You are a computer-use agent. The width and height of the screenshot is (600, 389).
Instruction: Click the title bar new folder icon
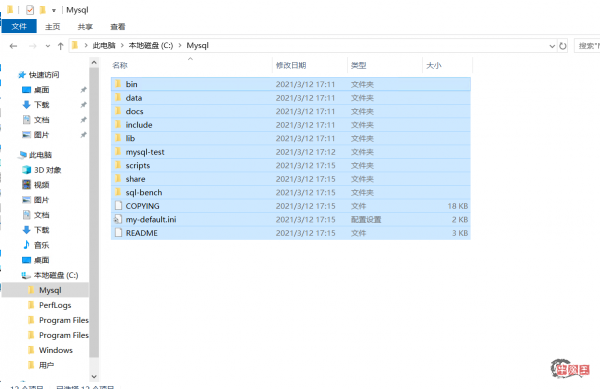coord(43,10)
